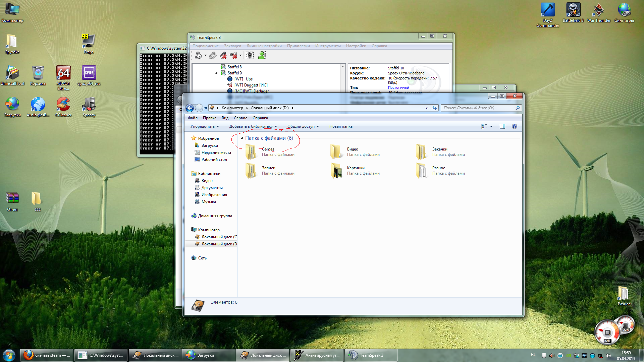Click TeamSpeak connect toolbar icon
The height and width of the screenshot is (362, 644).
click(x=198, y=55)
